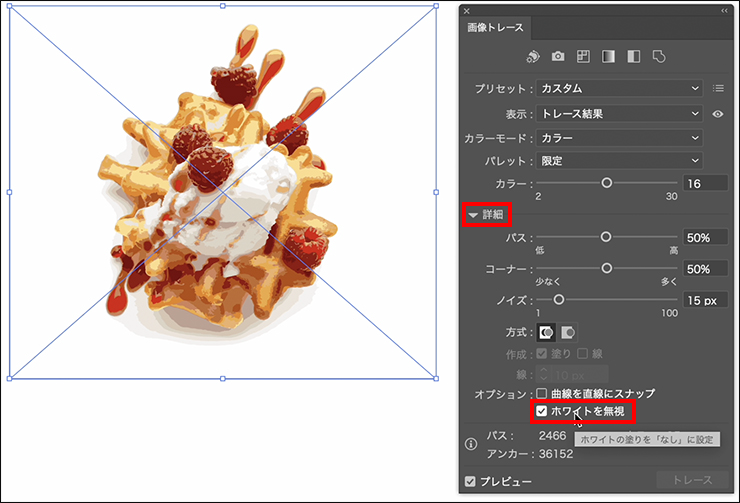Open the プリセット dropdown showing カスタム
Image resolution: width=740 pixels, height=503 pixels.
619,88
